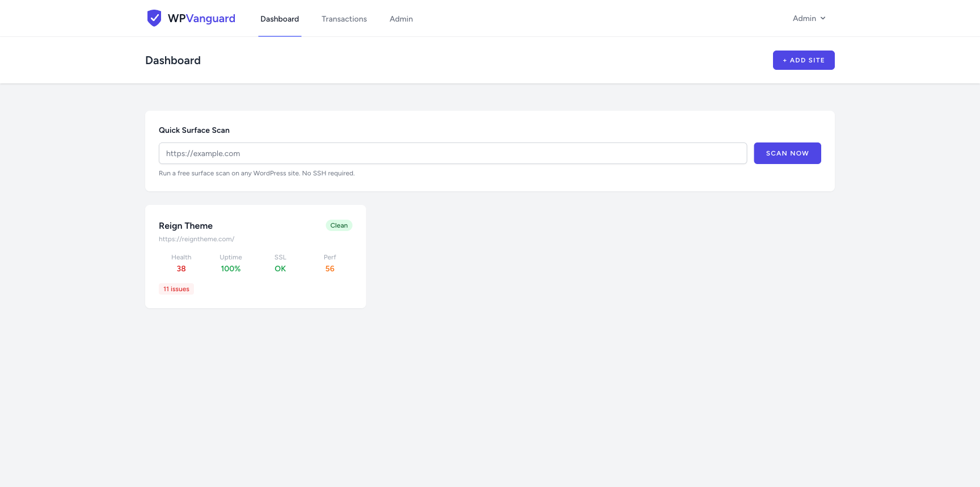This screenshot has width=980, height=487.
Task: Click the Uptime value 100%
Action: coord(231,268)
